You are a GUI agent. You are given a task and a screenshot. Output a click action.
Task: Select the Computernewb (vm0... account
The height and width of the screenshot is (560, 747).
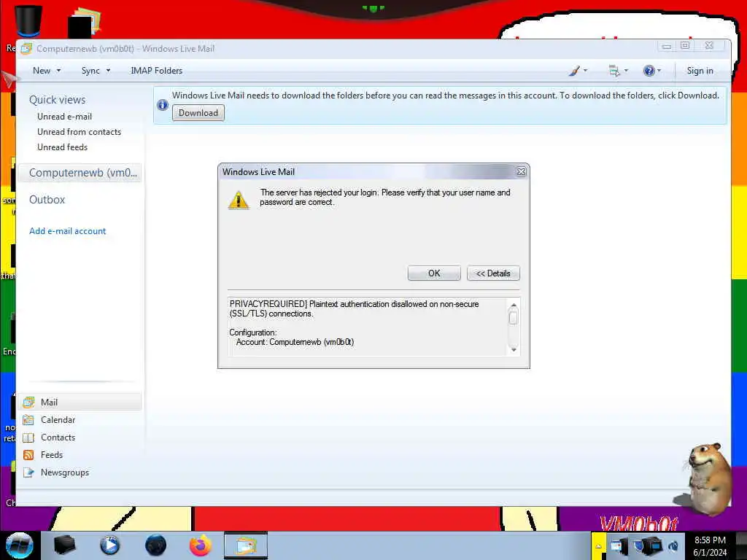tap(81, 173)
